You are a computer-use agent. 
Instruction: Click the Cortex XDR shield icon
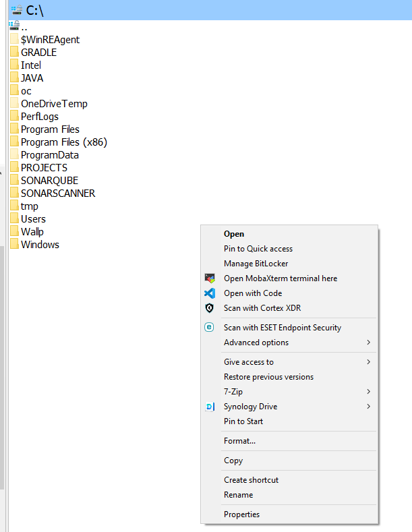(x=210, y=308)
